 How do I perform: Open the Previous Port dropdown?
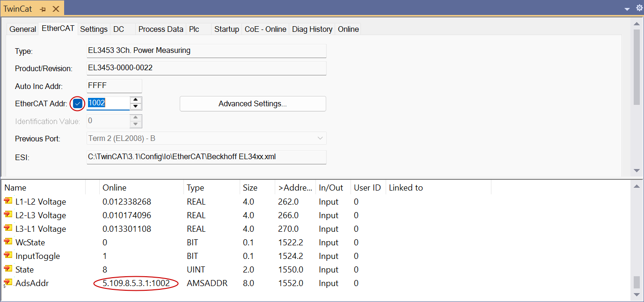[320, 139]
